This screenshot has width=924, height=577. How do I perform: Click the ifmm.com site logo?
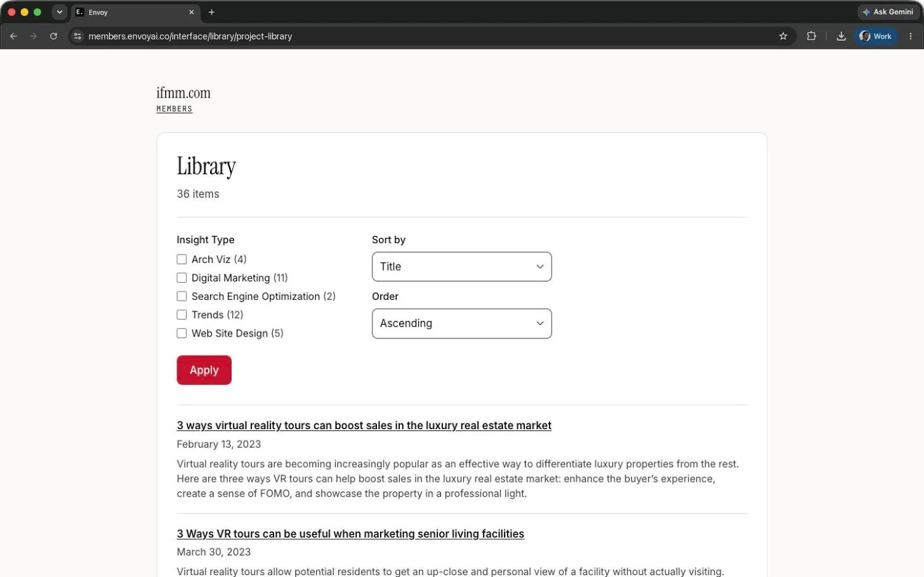coord(184,93)
